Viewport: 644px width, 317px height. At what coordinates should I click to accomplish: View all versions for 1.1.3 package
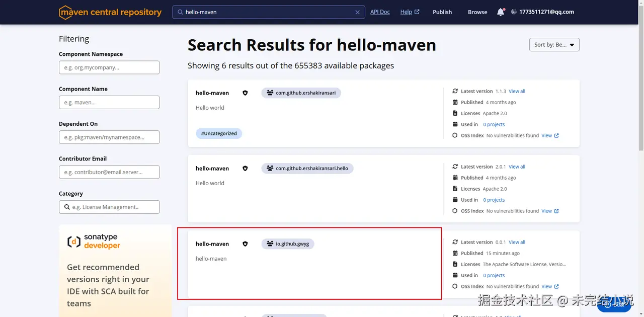click(517, 91)
